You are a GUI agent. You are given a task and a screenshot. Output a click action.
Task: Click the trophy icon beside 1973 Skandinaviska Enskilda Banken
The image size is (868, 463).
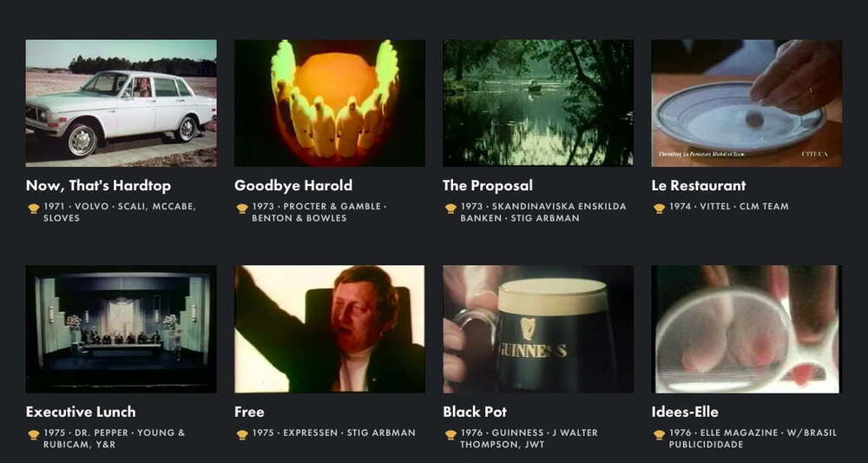(450, 208)
